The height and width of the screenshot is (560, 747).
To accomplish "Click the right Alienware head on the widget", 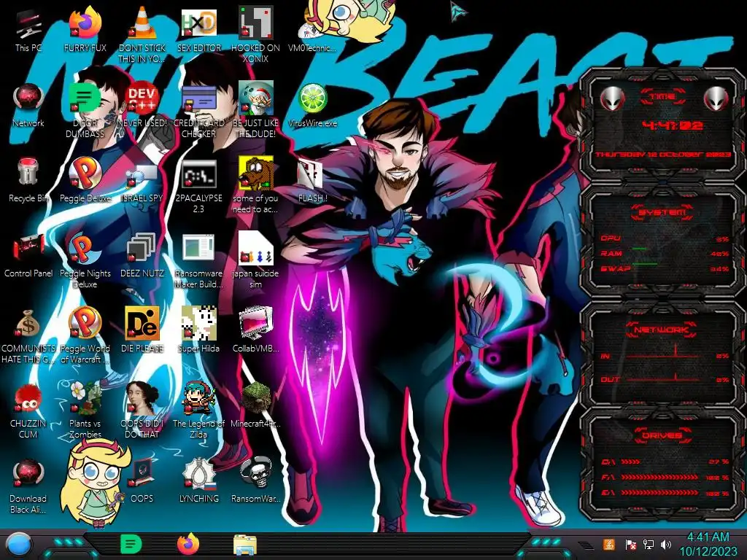I will tap(716, 98).
